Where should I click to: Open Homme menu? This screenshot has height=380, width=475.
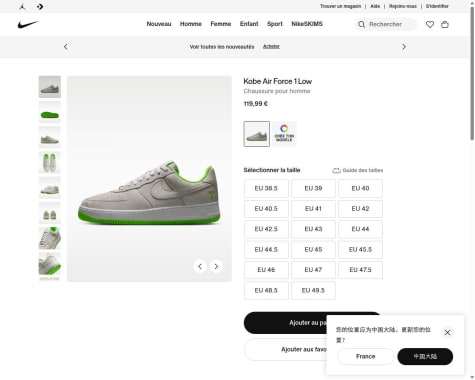tap(191, 24)
